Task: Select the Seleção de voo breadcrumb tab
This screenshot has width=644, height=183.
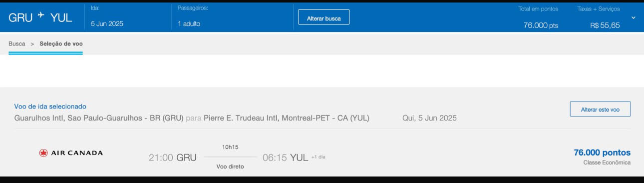Action: (x=61, y=43)
